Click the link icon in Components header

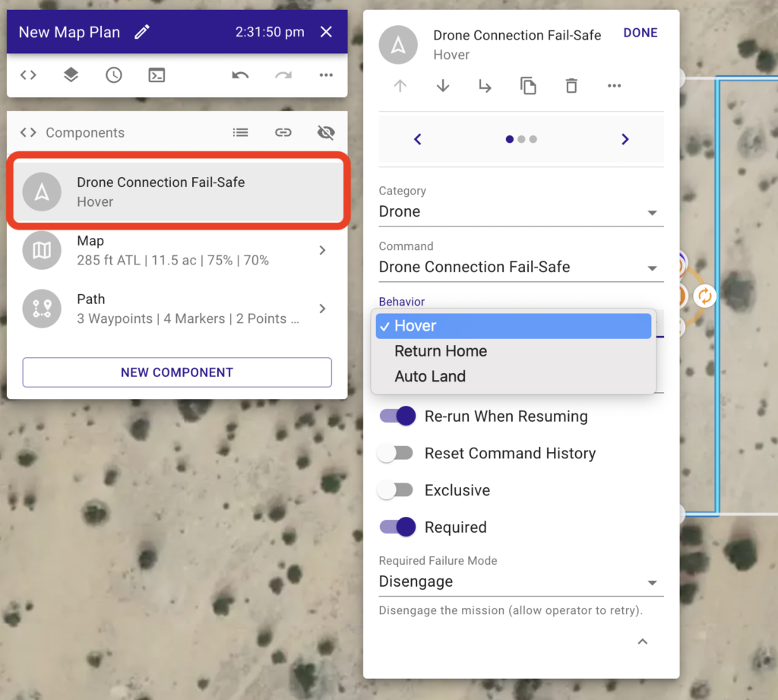click(283, 132)
